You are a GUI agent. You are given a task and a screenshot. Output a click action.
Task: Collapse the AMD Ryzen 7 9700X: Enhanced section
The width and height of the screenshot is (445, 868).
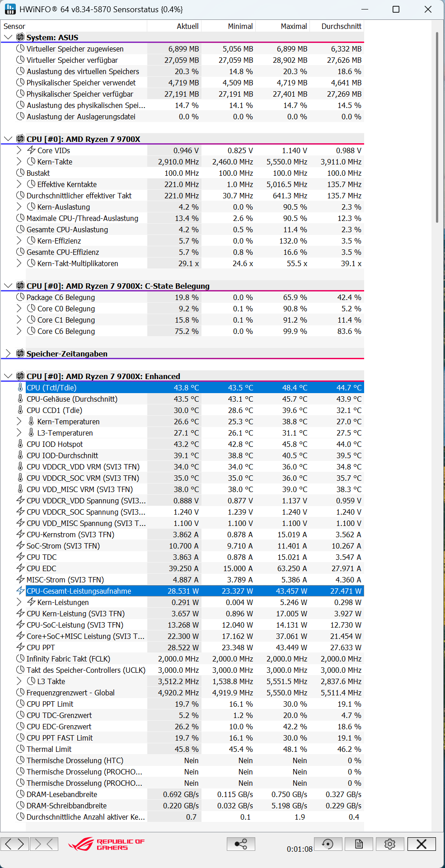8,376
